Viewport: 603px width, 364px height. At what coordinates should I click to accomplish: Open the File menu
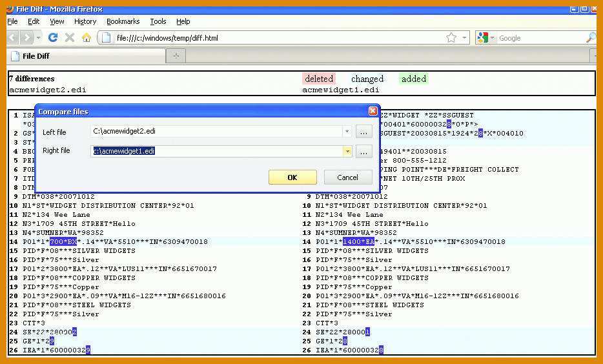point(12,21)
